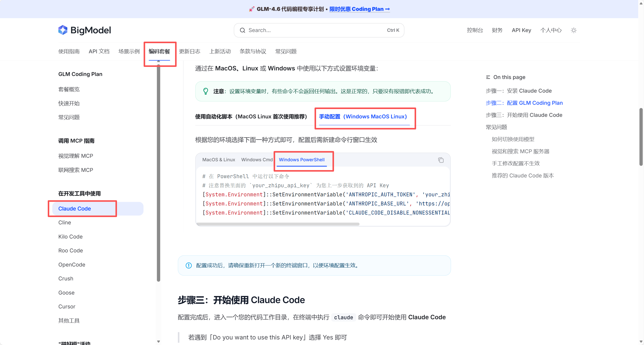Open the 联网搜索 MCP sidebar page

[76, 170]
